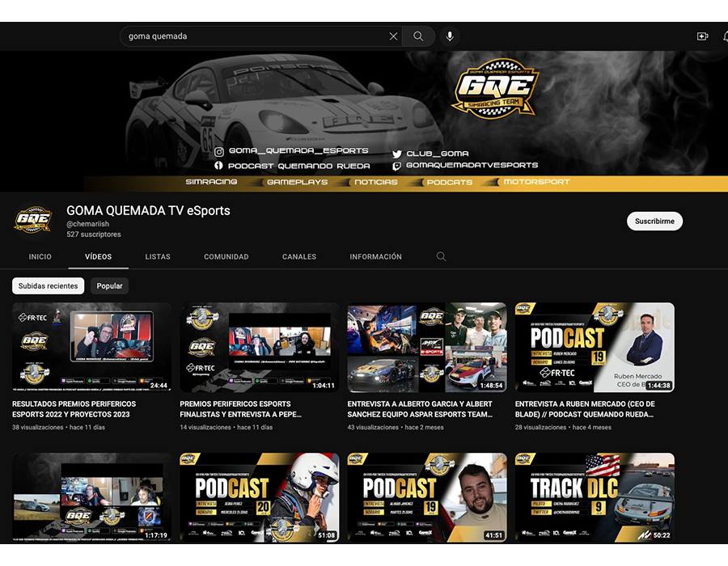Click inside the goma quemada search field
This screenshot has width=728, height=566.
pyautogui.click(x=251, y=36)
